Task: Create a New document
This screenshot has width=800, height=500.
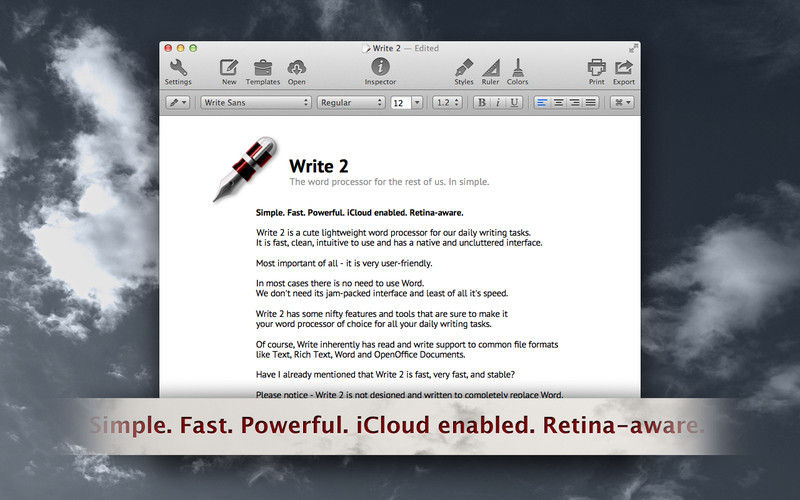Action: pos(229,72)
